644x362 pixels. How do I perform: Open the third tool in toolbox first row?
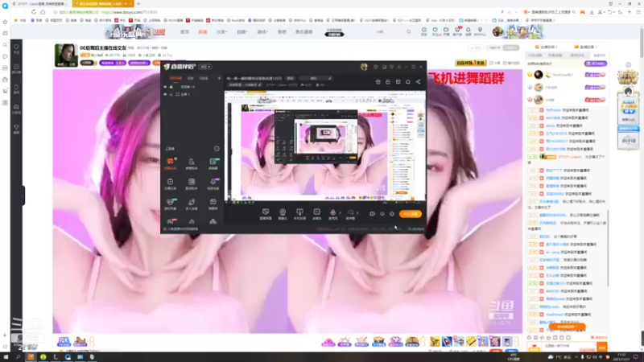click(x=213, y=163)
